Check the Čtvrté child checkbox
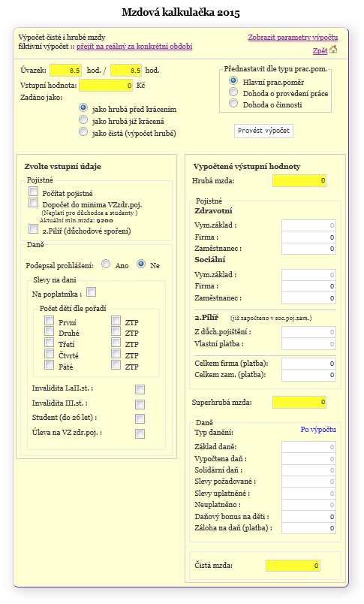The height and width of the screenshot is (604, 364). (x=50, y=354)
